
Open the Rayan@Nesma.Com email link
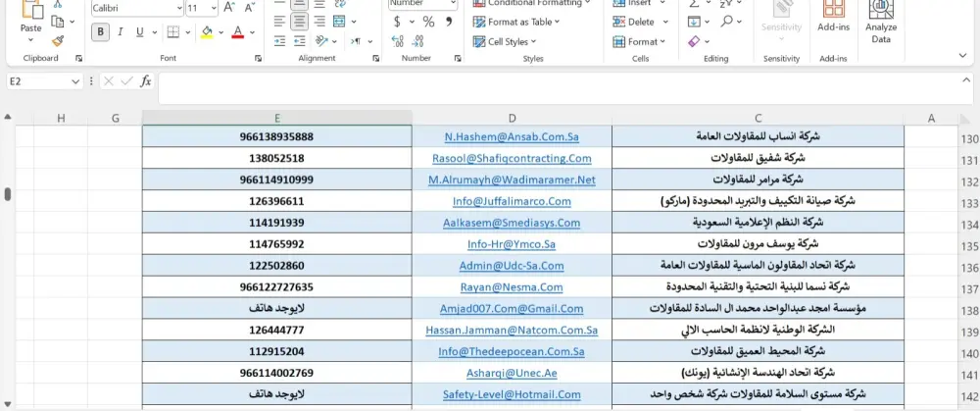tap(512, 287)
